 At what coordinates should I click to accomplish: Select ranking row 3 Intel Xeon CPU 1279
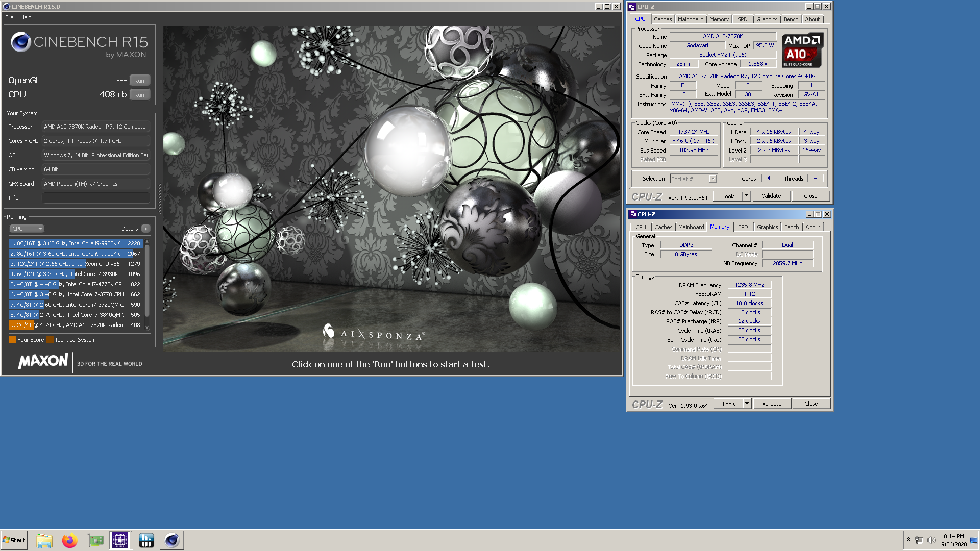click(x=75, y=264)
